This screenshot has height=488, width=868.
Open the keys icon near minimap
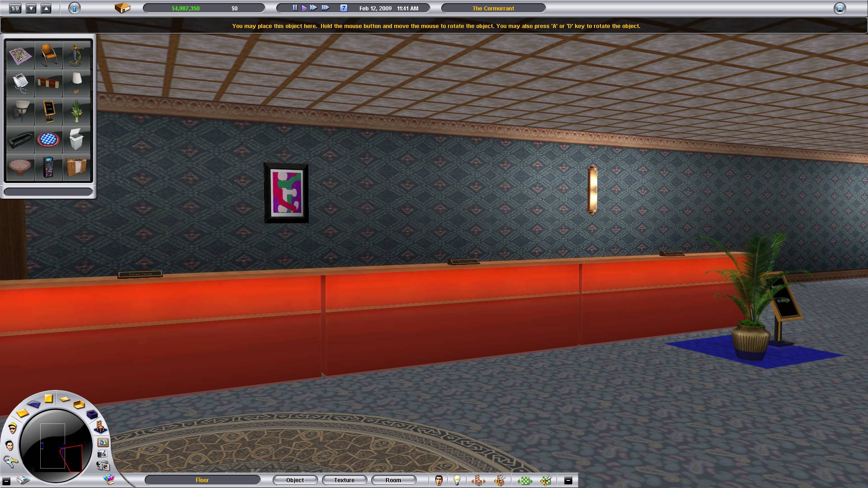coord(10,461)
